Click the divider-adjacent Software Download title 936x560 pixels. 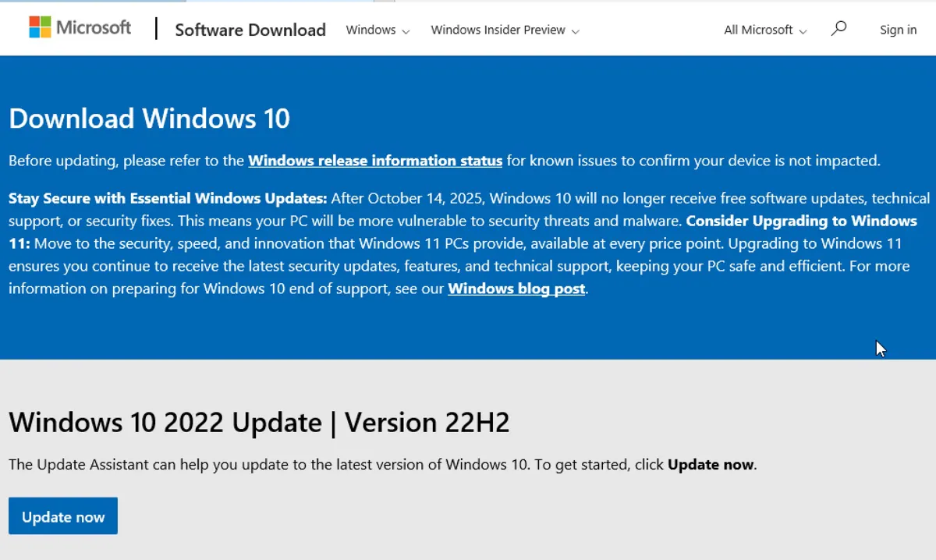(250, 30)
